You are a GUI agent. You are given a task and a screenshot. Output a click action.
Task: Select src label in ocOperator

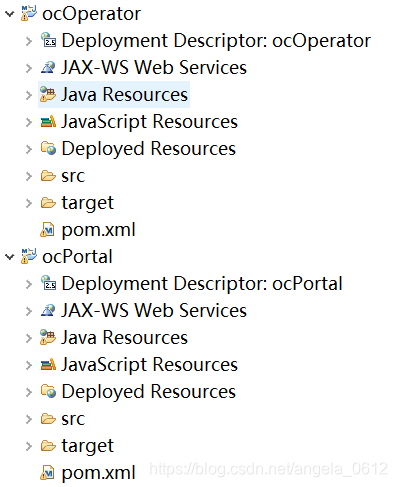pos(73,176)
